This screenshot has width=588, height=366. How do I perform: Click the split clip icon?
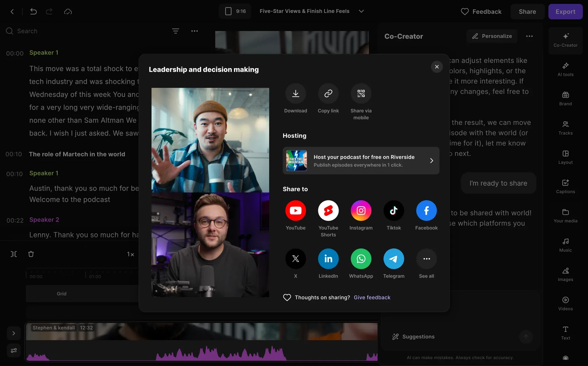pyautogui.click(x=14, y=254)
